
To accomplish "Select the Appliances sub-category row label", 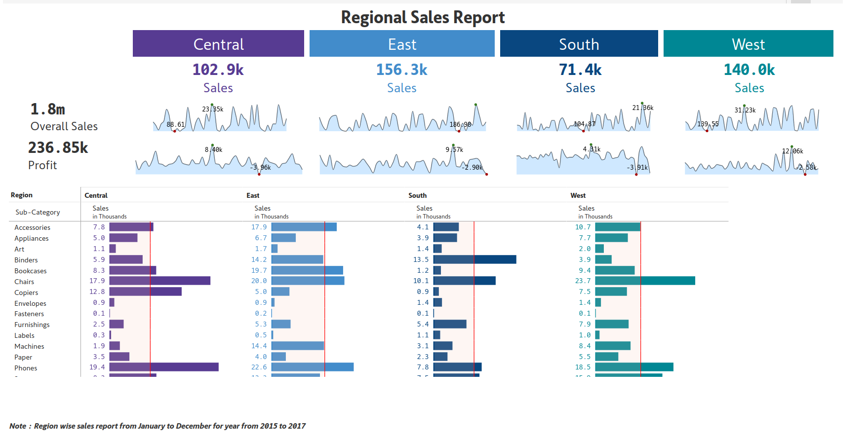I will 32,238.
